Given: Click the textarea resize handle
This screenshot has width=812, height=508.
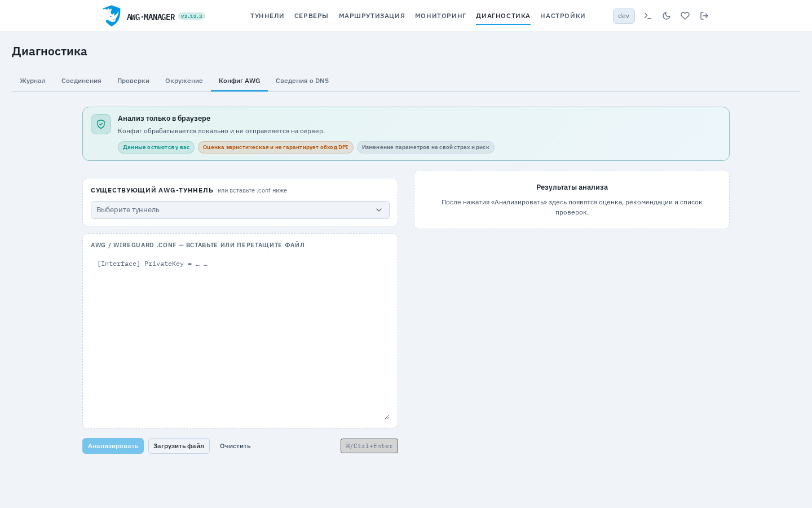Looking at the screenshot, I should pos(387,417).
